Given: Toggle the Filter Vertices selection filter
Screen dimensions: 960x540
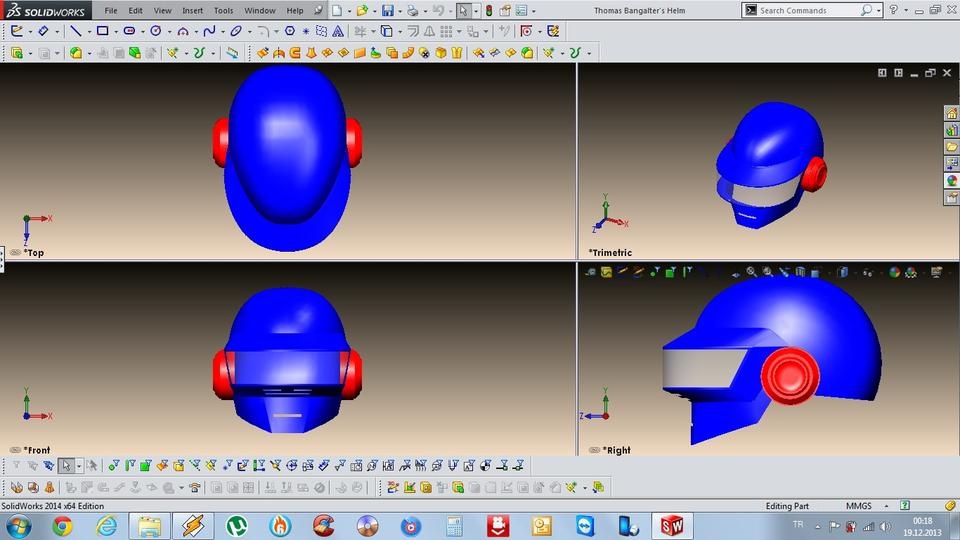Looking at the screenshot, I should [x=114, y=466].
